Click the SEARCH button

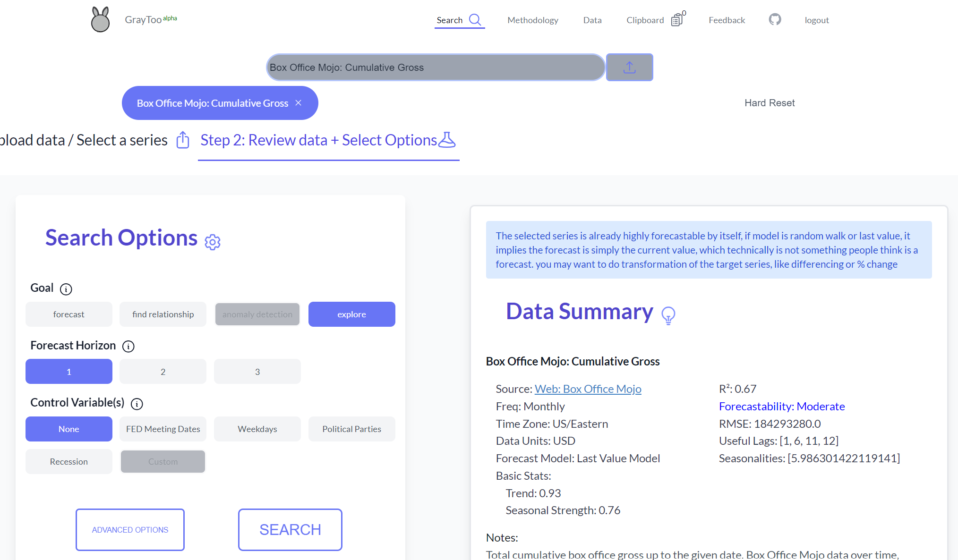290,530
